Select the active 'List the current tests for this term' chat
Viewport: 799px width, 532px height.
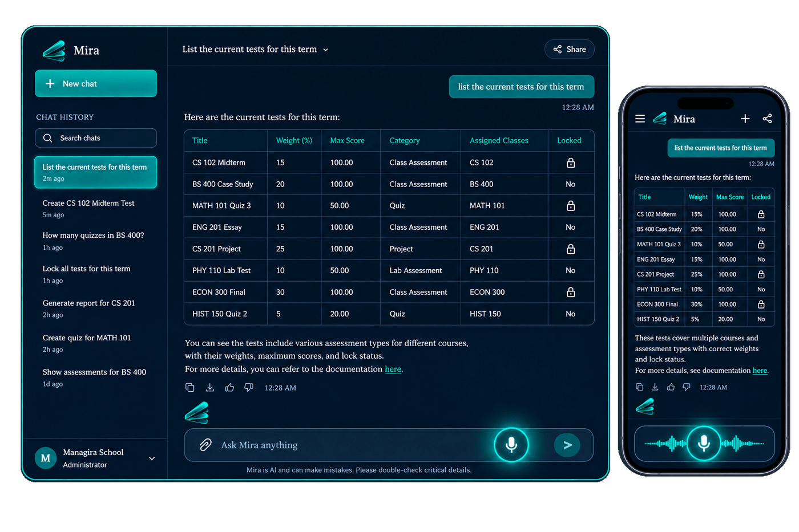[96, 172]
